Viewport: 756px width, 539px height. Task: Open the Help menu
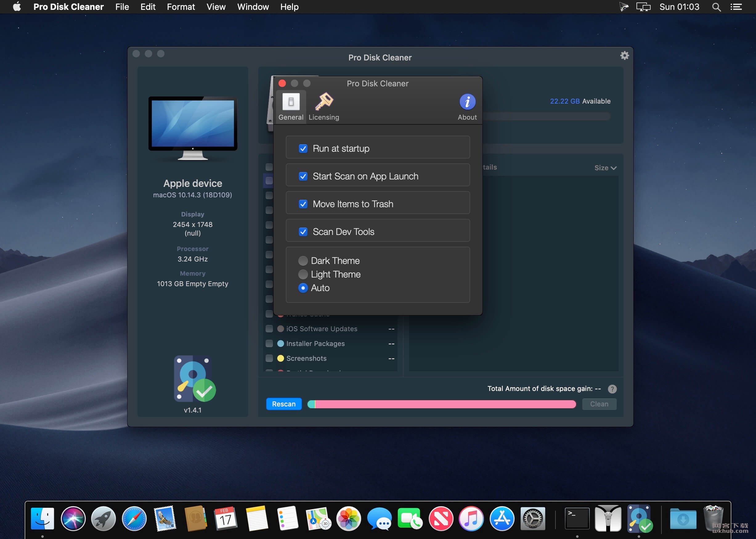(x=289, y=7)
